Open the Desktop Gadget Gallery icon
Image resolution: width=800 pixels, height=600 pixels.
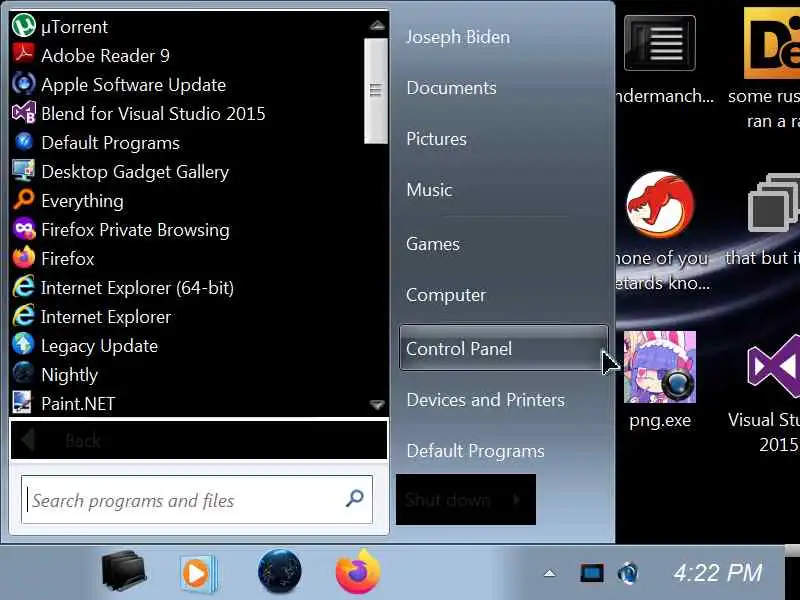click(23, 170)
